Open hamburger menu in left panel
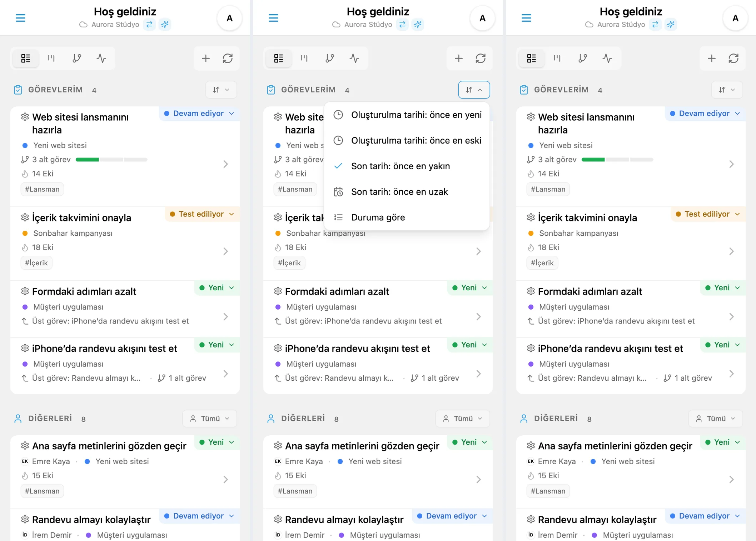This screenshot has width=756, height=541. [x=20, y=18]
